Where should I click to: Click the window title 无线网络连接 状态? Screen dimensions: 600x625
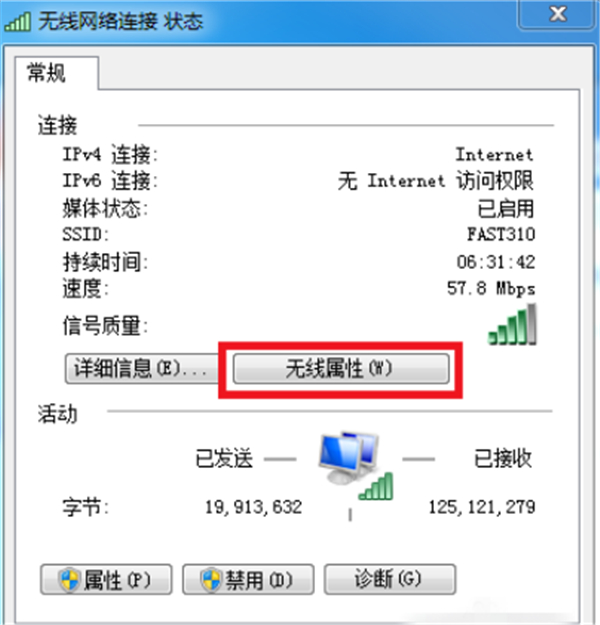click(121, 22)
